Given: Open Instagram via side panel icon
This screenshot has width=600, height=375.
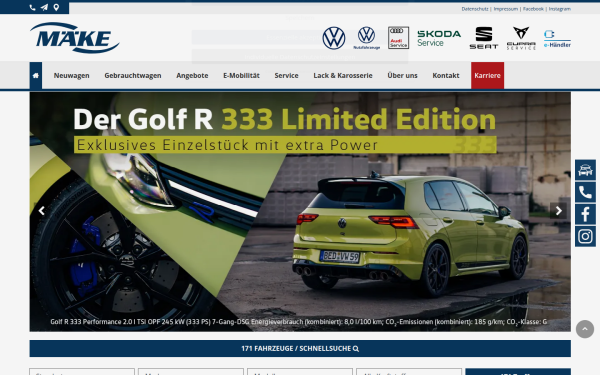Looking at the screenshot, I should (x=585, y=236).
